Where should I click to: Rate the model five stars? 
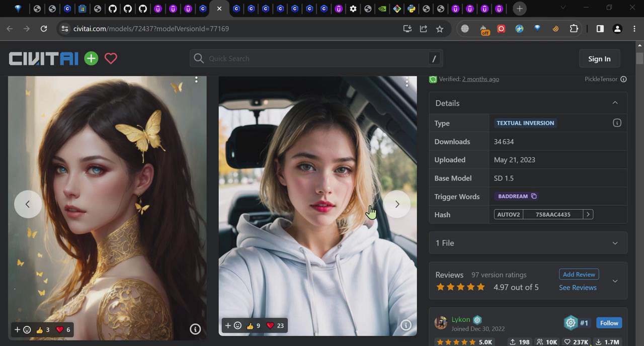(480, 287)
